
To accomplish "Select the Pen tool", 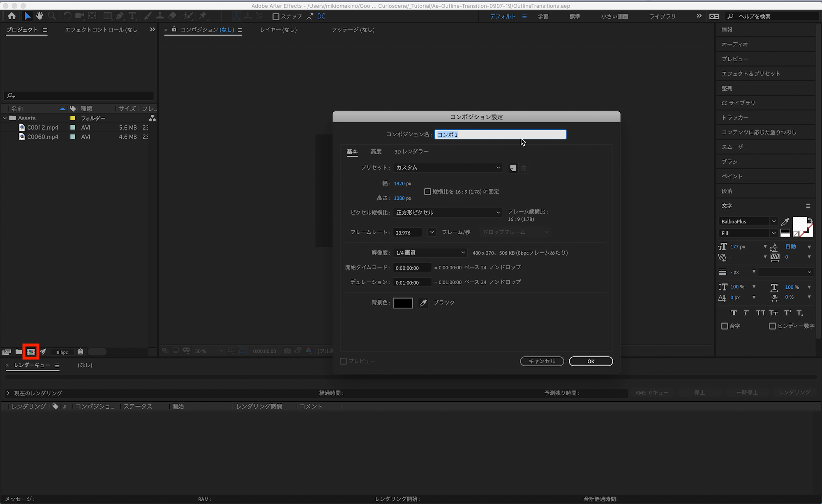I will point(120,16).
